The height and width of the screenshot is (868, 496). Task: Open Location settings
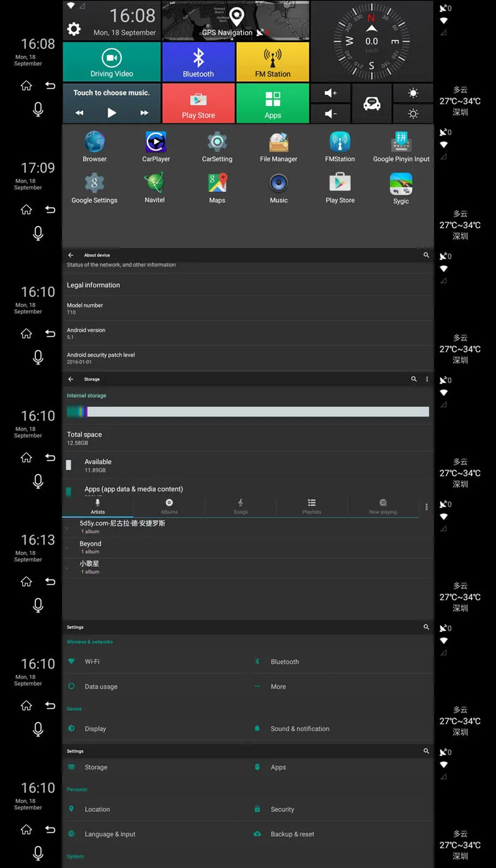tap(155, 809)
